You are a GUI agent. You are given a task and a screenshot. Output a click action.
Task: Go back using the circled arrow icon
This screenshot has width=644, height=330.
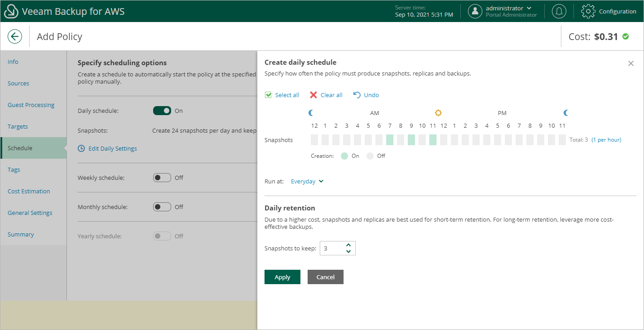point(15,36)
